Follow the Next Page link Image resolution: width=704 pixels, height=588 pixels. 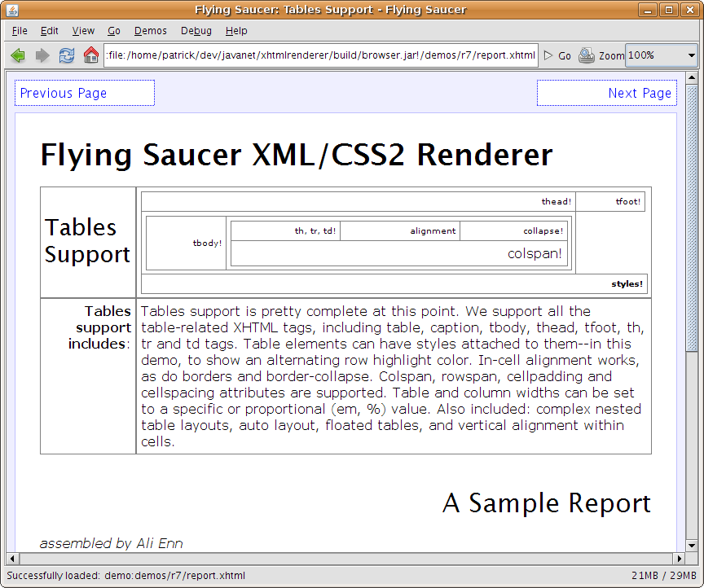[640, 93]
